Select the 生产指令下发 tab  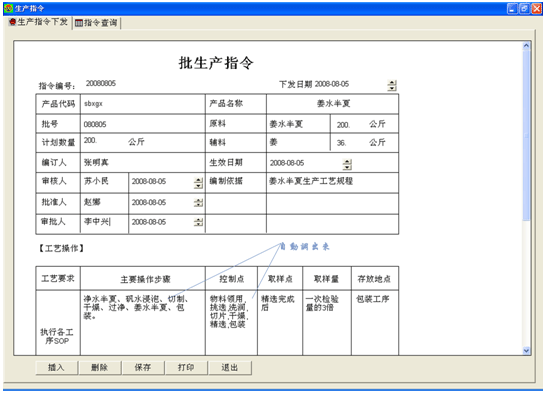click(38, 22)
